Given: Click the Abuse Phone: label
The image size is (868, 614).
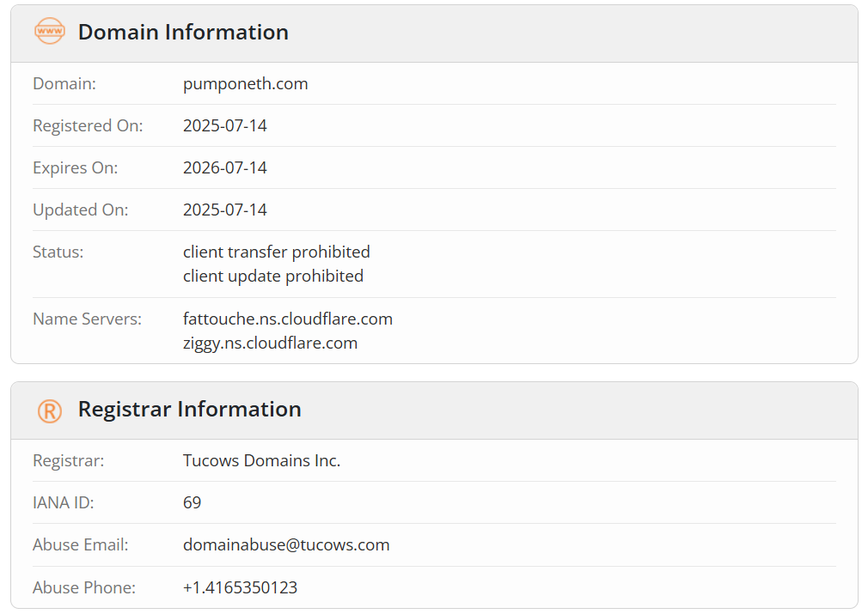Looking at the screenshot, I should click(84, 587).
